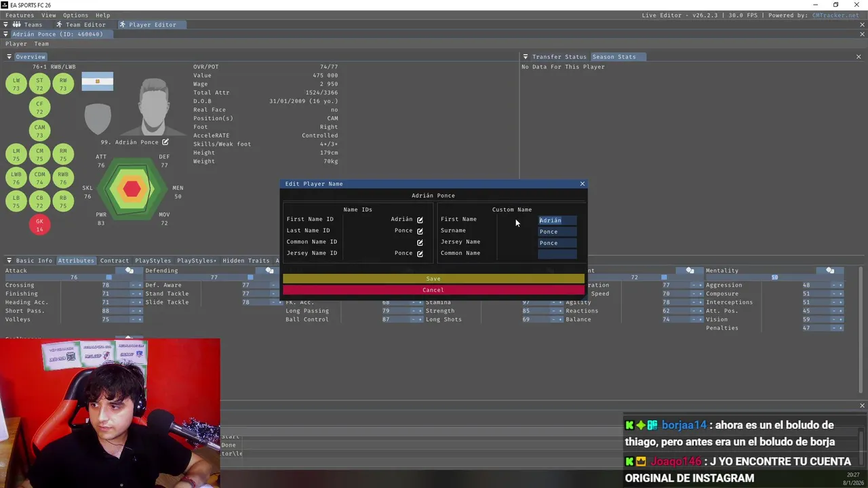868x488 pixels.
Task: Select the ST position rating badge
Action: click(39, 84)
